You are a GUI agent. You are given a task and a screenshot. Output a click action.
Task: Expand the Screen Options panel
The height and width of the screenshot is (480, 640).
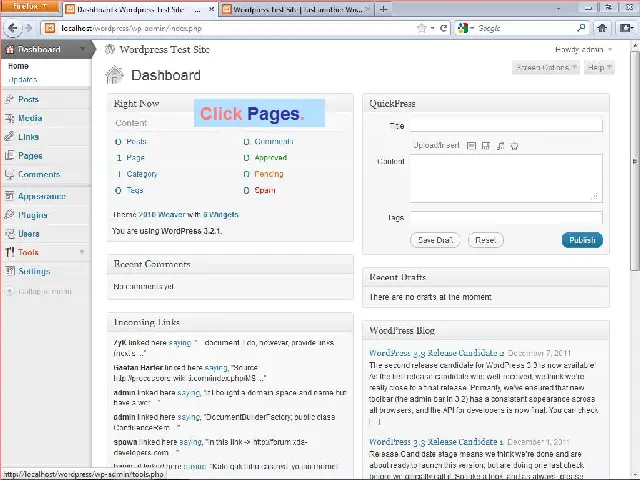pyautogui.click(x=546, y=68)
